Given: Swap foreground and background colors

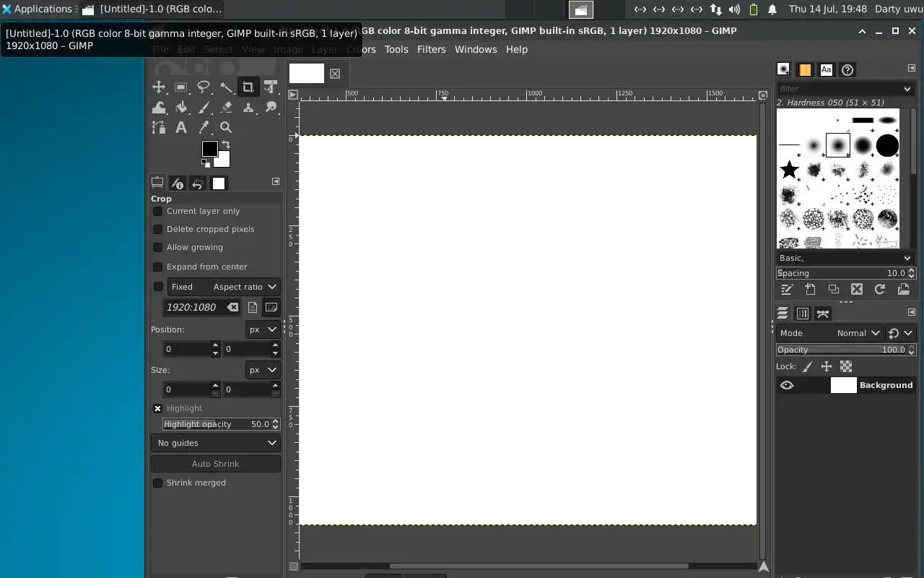Looking at the screenshot, I should click(x=226, y=144).
